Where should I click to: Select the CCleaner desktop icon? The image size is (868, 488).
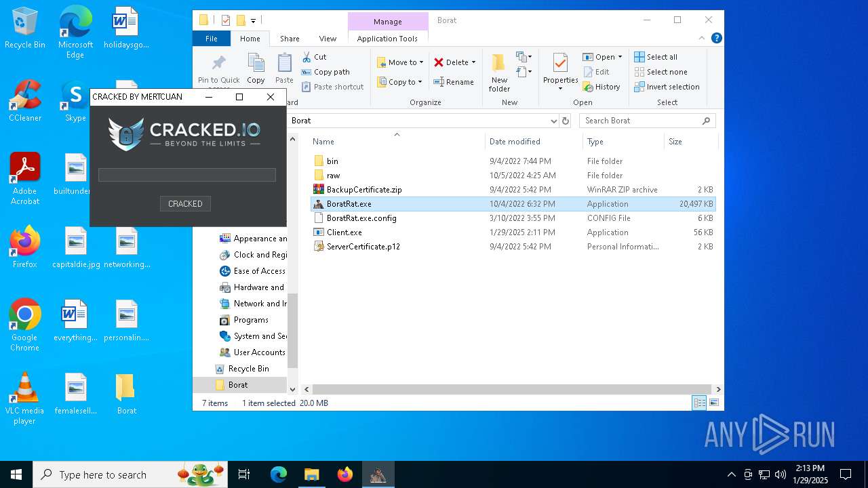pos(25,101)
